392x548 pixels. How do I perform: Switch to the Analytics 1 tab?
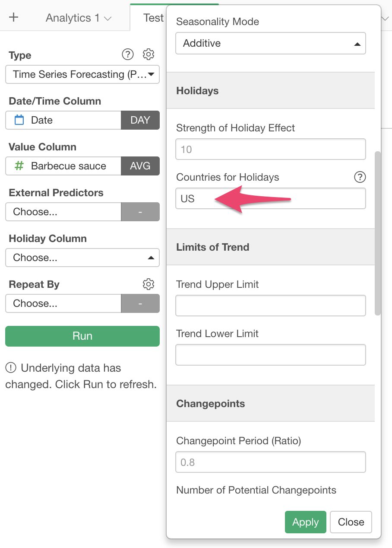click(x=79, y=18)
